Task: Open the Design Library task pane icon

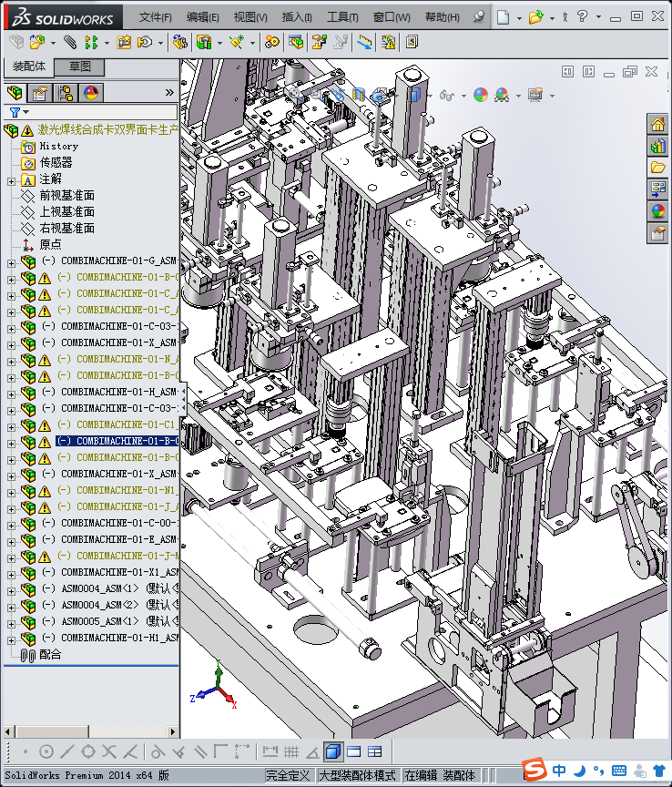Action: tap(657, 146)
